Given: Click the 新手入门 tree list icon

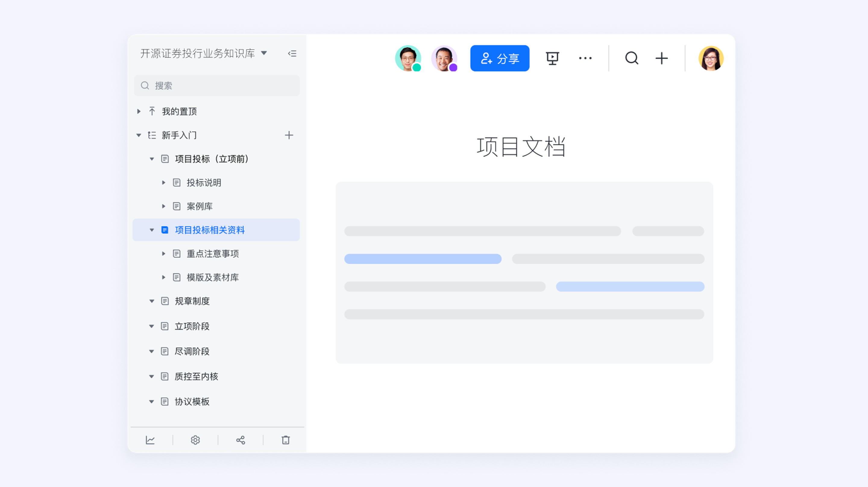Looking at the screenshot, I should click(x=152, y=135).
